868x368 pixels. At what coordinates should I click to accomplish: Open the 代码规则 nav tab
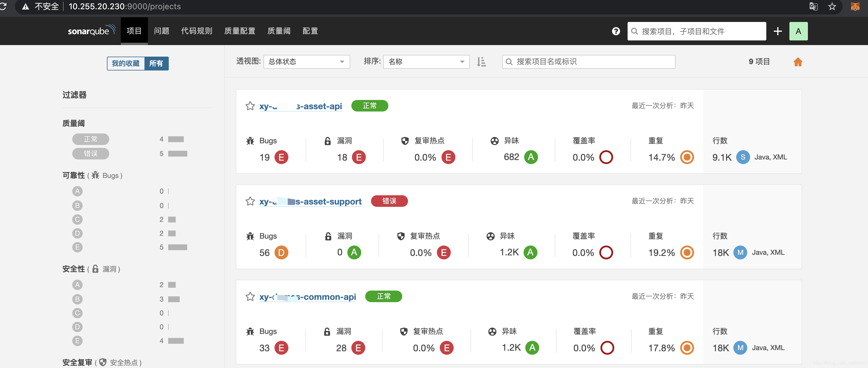click(x=197, y=31)
